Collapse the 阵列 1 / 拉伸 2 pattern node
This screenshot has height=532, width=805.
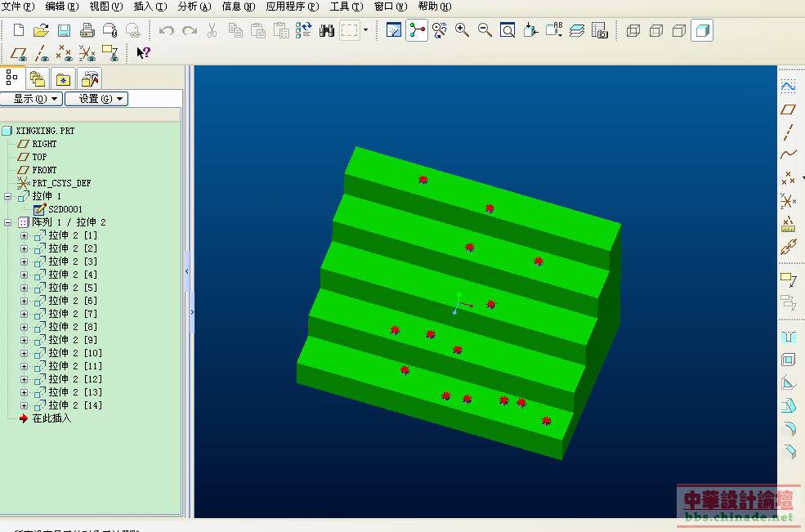(x=7, y=222)
